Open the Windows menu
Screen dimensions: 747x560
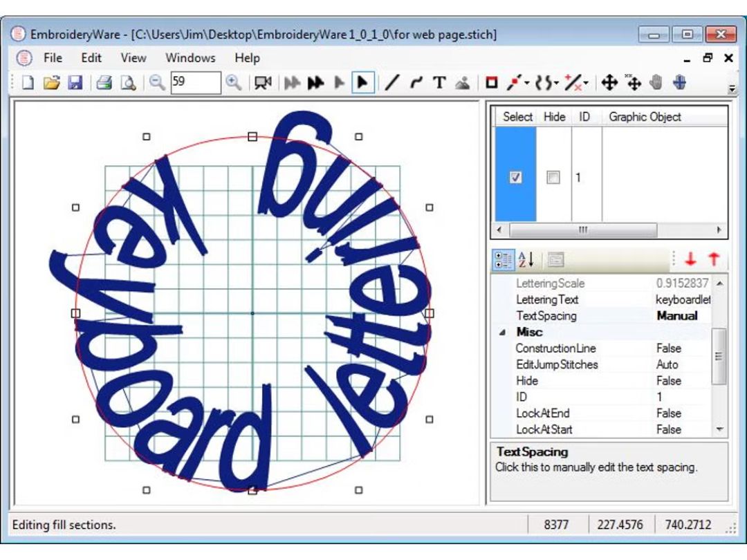point(190,58)
